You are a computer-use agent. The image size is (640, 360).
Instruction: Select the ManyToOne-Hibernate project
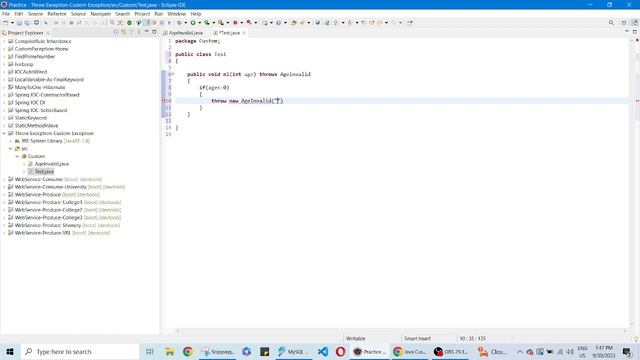click(x=40, y=87)
